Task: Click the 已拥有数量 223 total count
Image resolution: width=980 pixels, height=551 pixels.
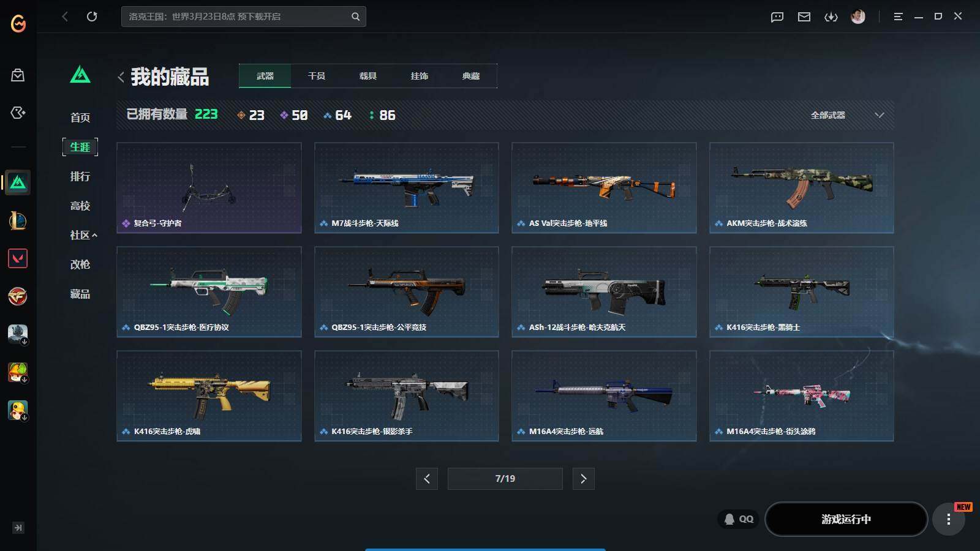Action: [x=172, y=114]
